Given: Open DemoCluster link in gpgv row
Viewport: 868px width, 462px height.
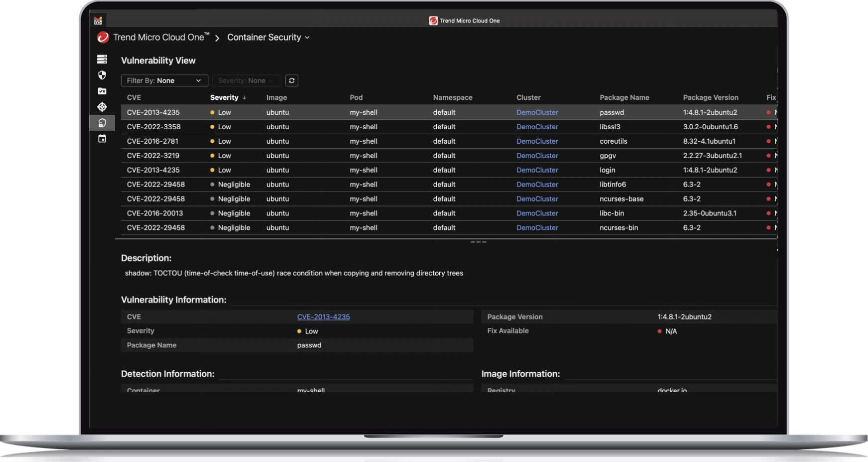Looking at the screenshot, I should 537,156.
